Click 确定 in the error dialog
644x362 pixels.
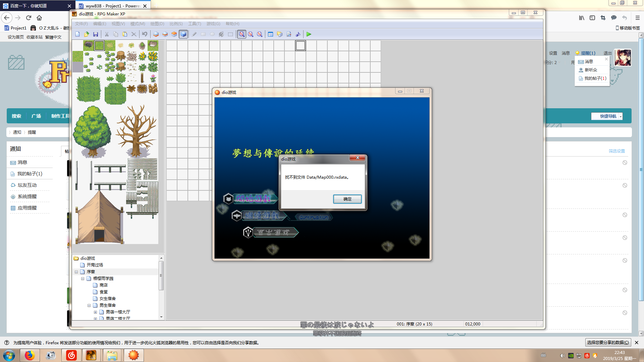pos(347,199)
